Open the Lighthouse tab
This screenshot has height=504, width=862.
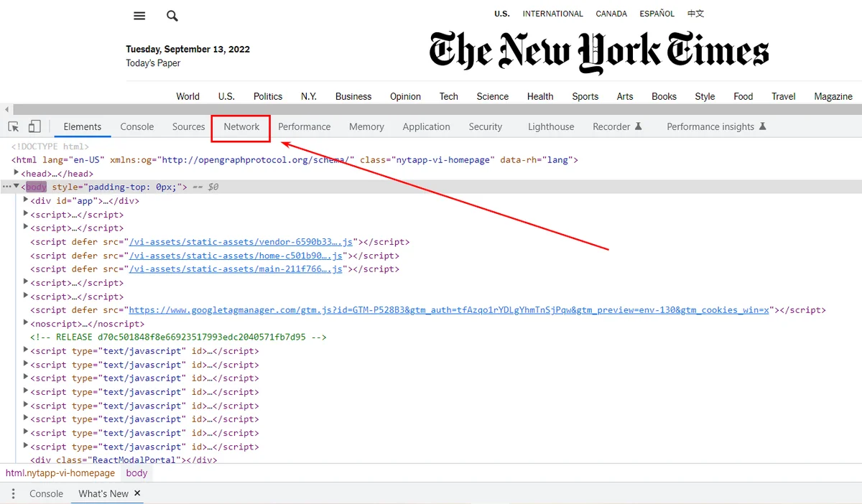[551, 127]
